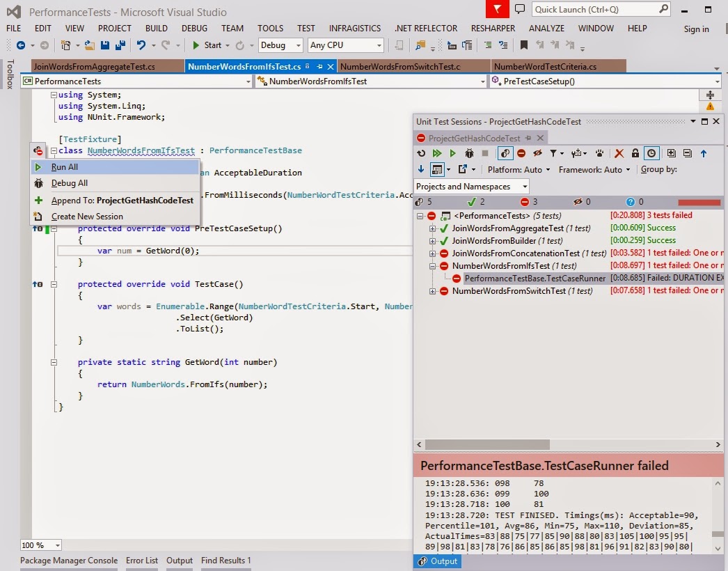728x571 pixels.
Task: Click the bookmark icon in toolbar
Action: (x=523, y=45)
